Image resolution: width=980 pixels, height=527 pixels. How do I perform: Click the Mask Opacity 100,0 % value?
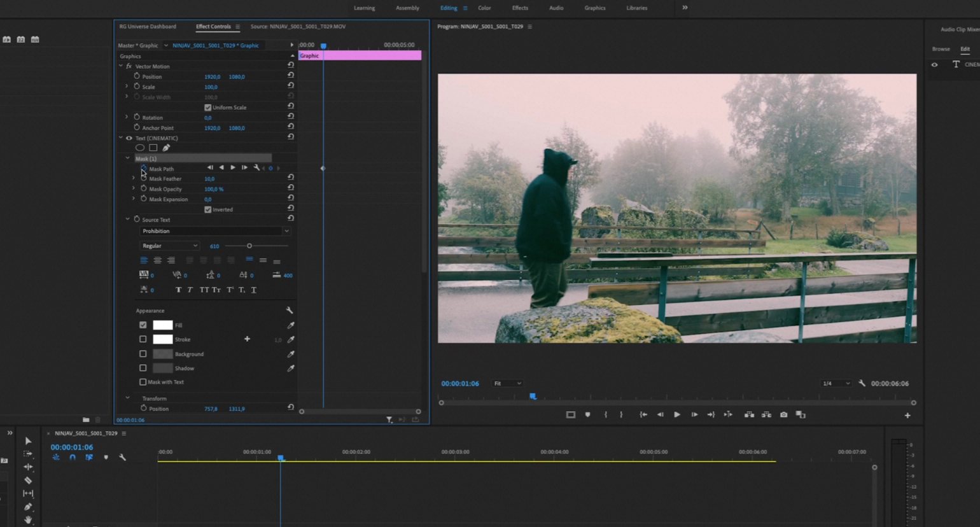pos(214,189)
